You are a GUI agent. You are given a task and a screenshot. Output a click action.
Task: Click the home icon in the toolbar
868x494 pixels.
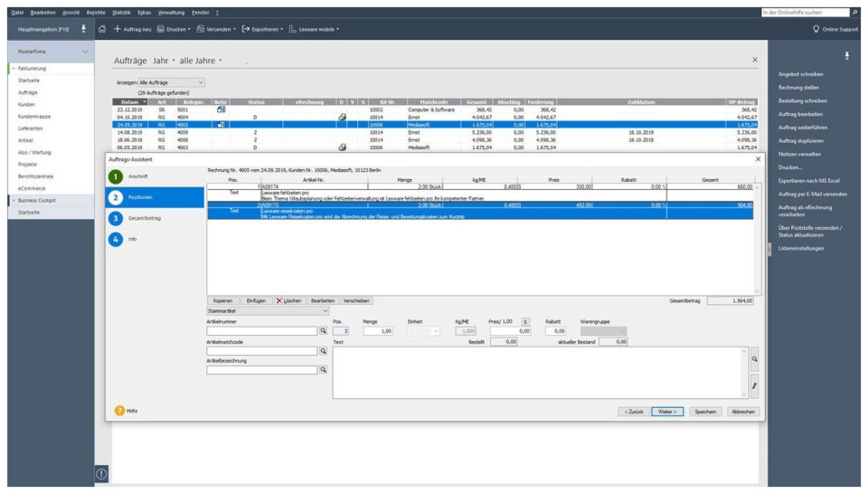(102, 29)
